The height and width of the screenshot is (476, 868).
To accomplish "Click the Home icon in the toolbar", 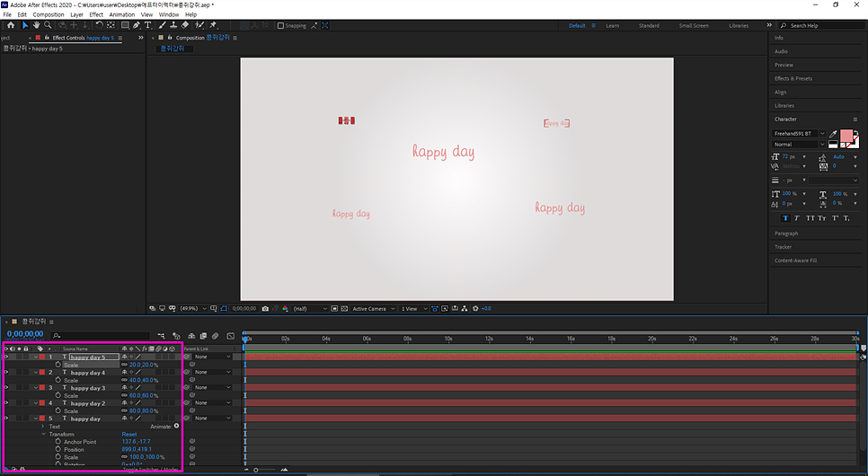I will [x=11, y=25].
